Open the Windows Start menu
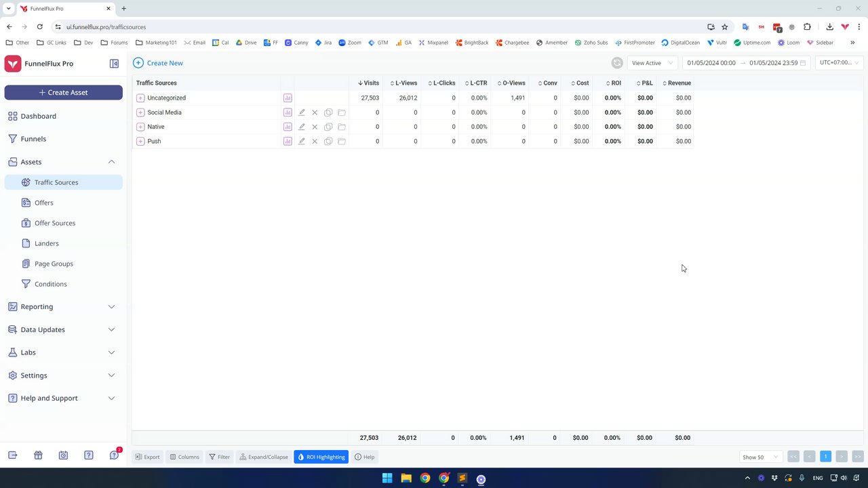Screen dimensions: 868x488 click(x=387, y=478)
